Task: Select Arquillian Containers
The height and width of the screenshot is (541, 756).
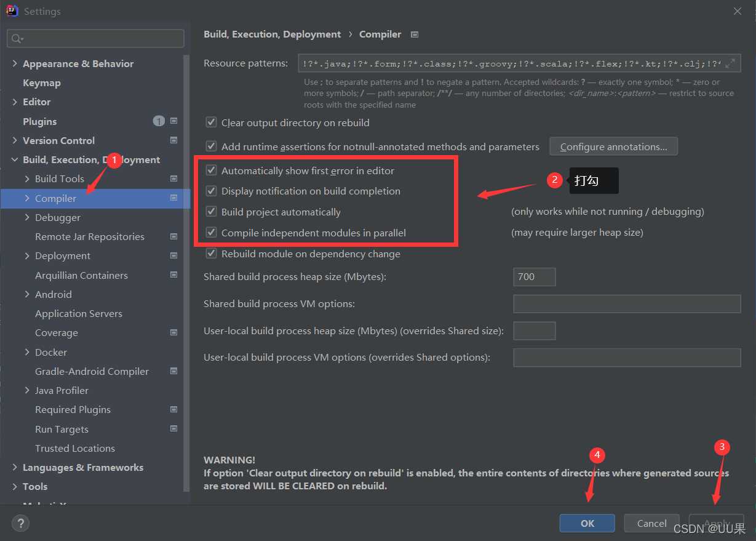Action: click(81, 275)
